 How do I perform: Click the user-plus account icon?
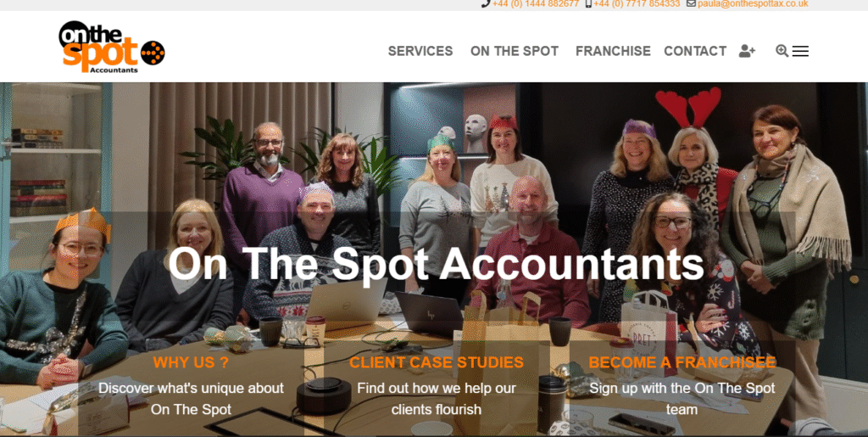click(747, 51)
